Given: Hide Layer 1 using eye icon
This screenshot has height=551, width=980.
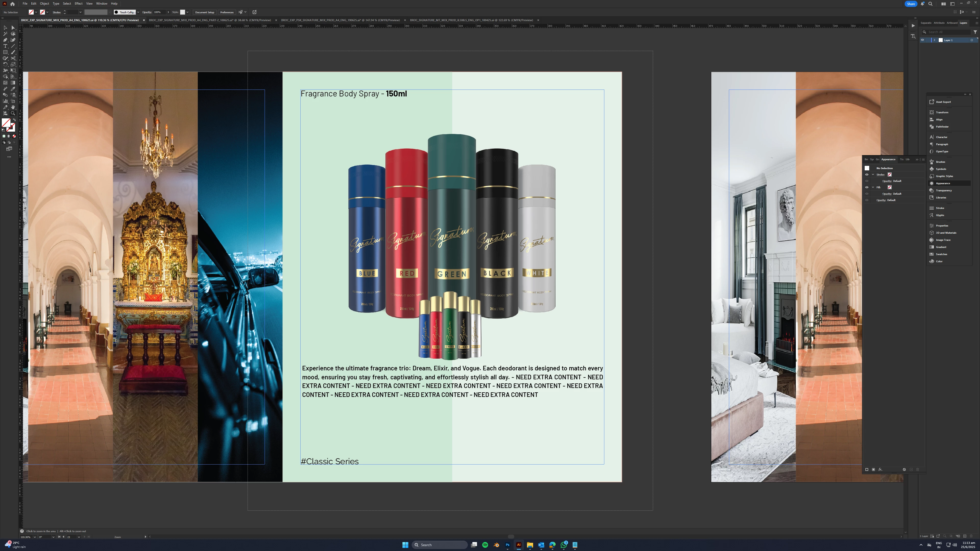Looking at the screenshot, I should click(923, 40).
